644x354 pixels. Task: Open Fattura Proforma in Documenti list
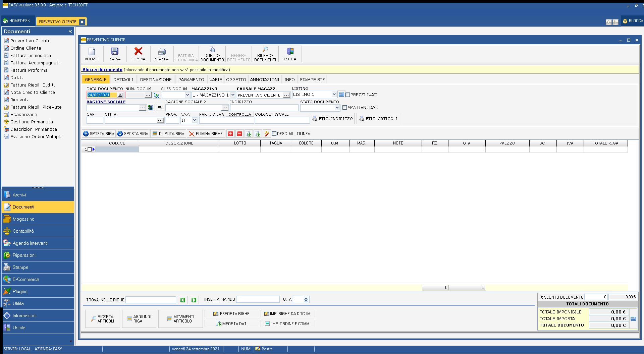(x=29, y=70)
